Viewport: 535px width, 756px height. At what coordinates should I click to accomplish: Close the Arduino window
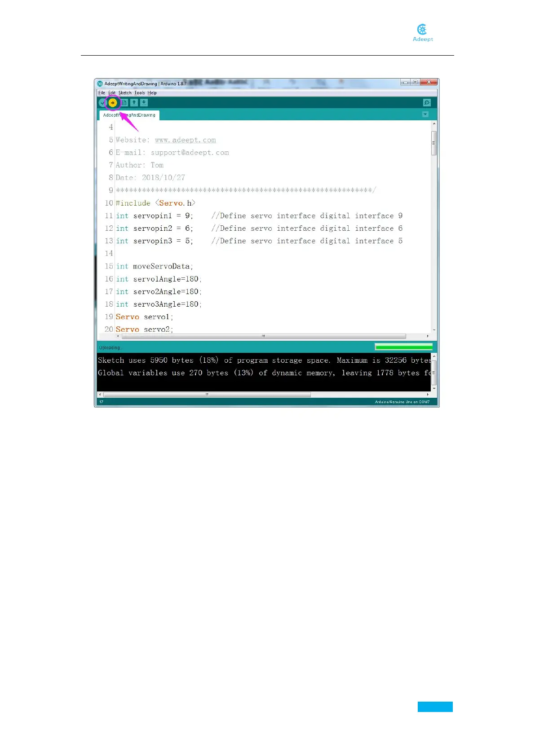[429, 83]
